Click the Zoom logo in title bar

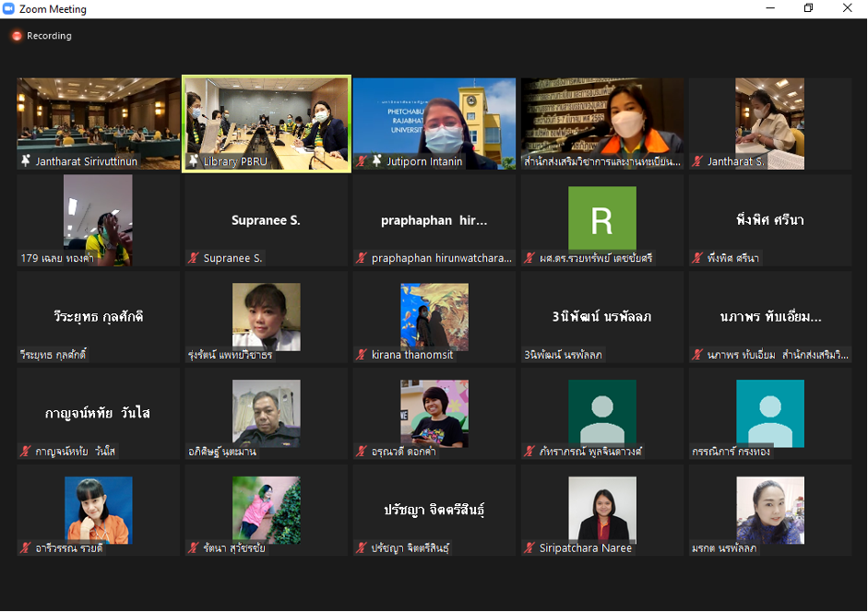coord(9,9)
